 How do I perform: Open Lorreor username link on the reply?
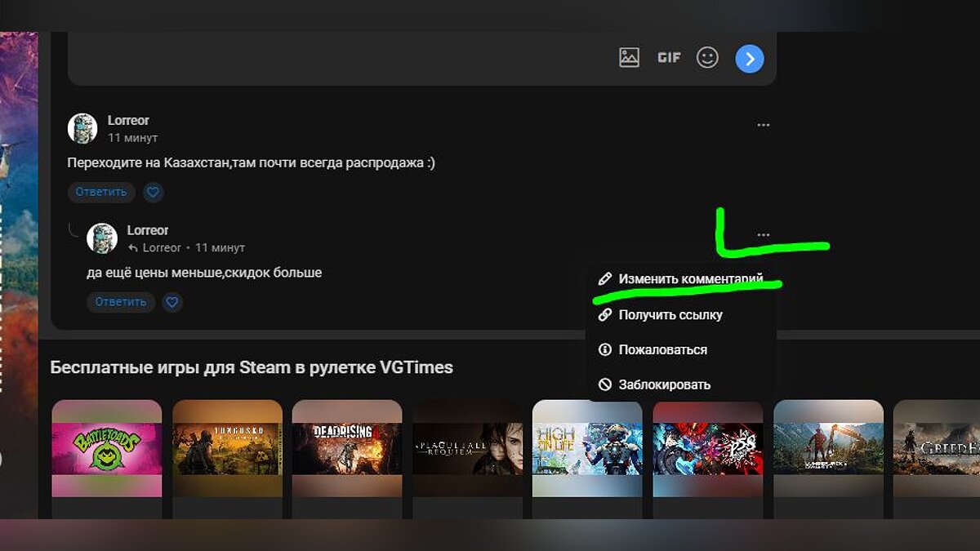[x=148, y=230]
